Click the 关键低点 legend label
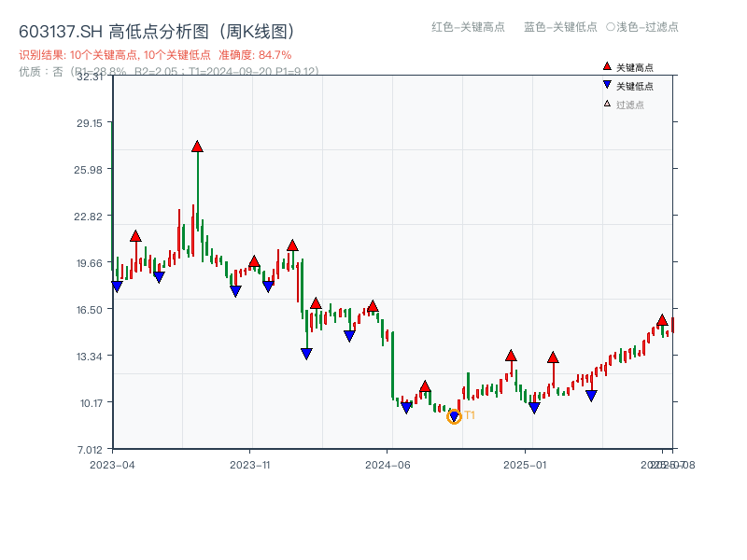Image resolution: width=747 pixels, height=560 pixels. pos(635,86)
